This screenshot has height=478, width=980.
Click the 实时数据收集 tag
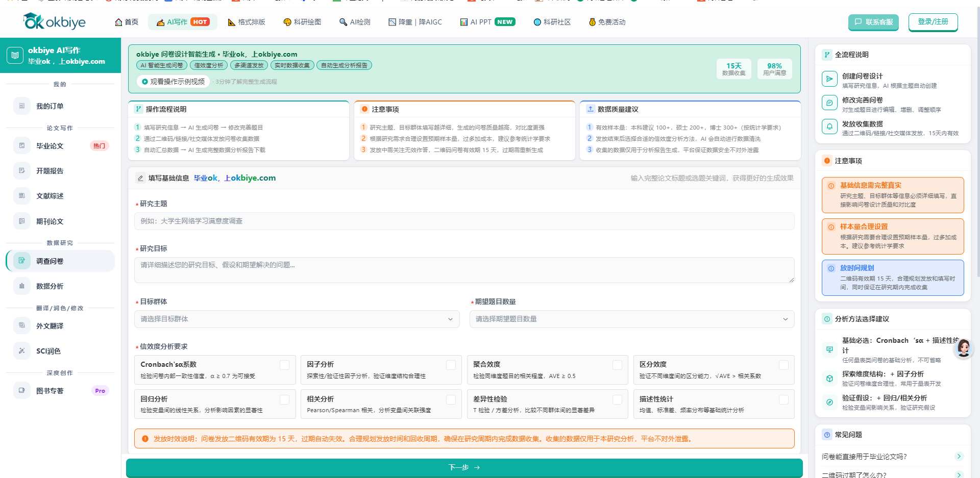pos(292,65)
